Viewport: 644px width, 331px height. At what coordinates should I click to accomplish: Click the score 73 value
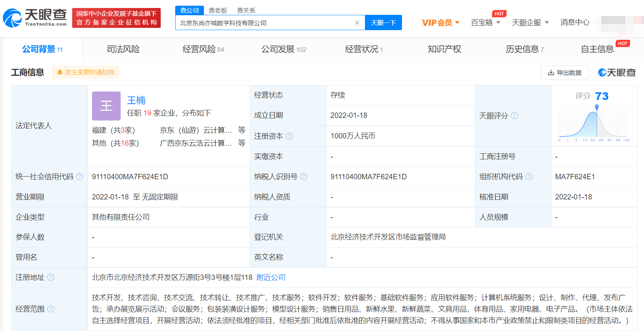(602, 96)
